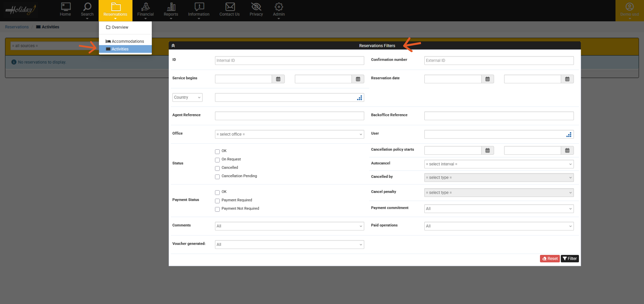Focus the External ID input field
Viewport: 644px width, 304px height.
coord(499,60)
